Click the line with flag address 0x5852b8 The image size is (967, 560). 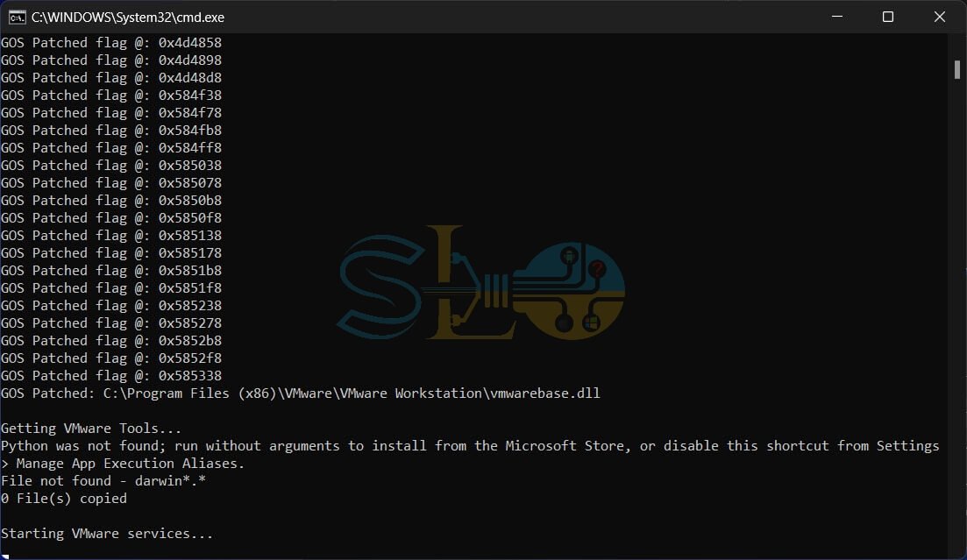click(111, 340)
